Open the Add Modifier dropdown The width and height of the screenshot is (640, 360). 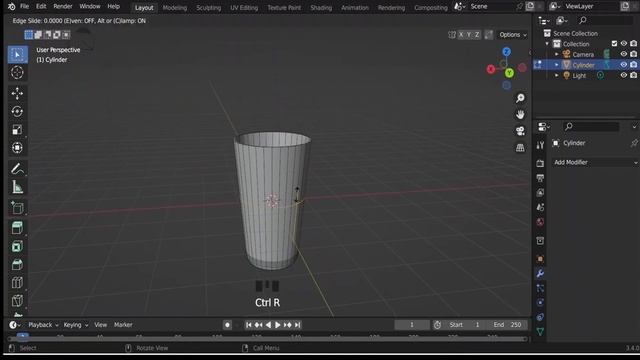596,162
